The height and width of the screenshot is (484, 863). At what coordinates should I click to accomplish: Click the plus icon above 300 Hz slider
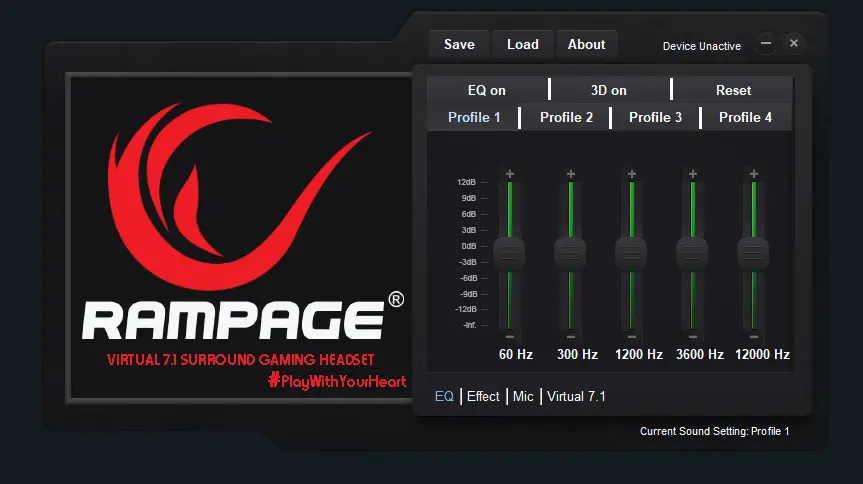(571, 174)
